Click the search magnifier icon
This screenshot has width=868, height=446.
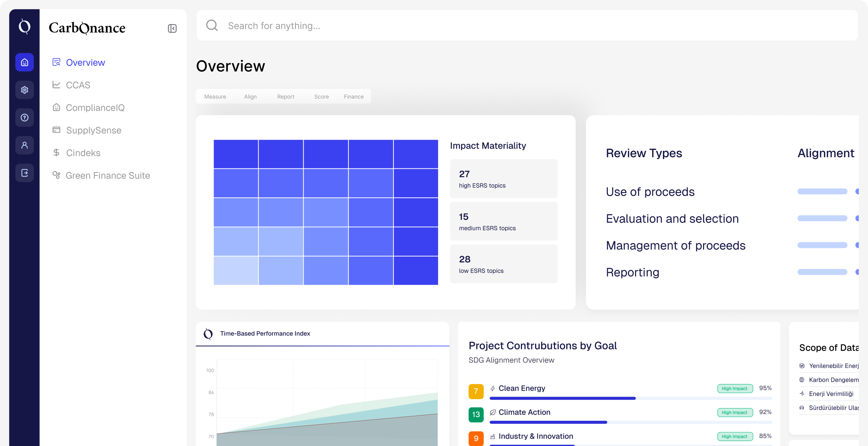[212, 25]
